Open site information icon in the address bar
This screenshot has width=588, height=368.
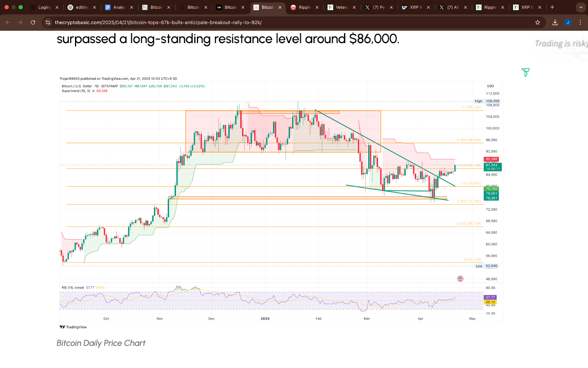48,22
